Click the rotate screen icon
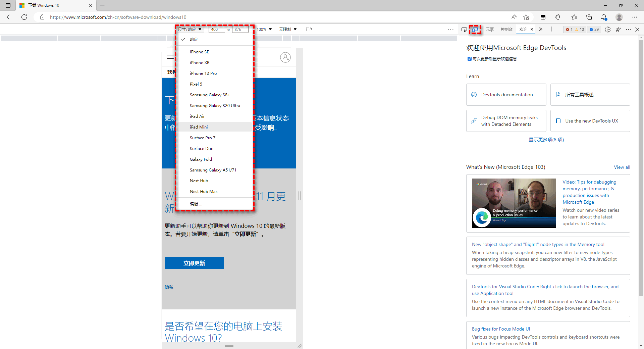The height and width of the screenshot is (349, 644). click(309, 30)
